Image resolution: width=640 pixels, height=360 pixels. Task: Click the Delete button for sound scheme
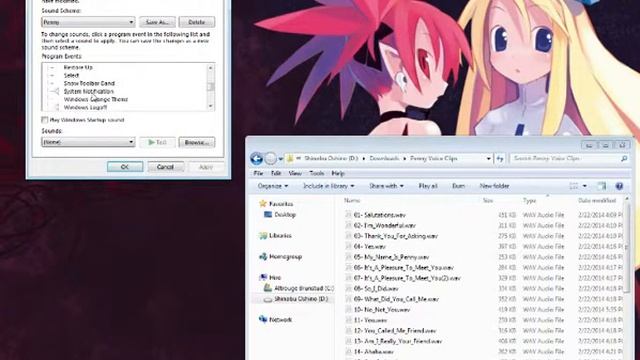[197, 22]
